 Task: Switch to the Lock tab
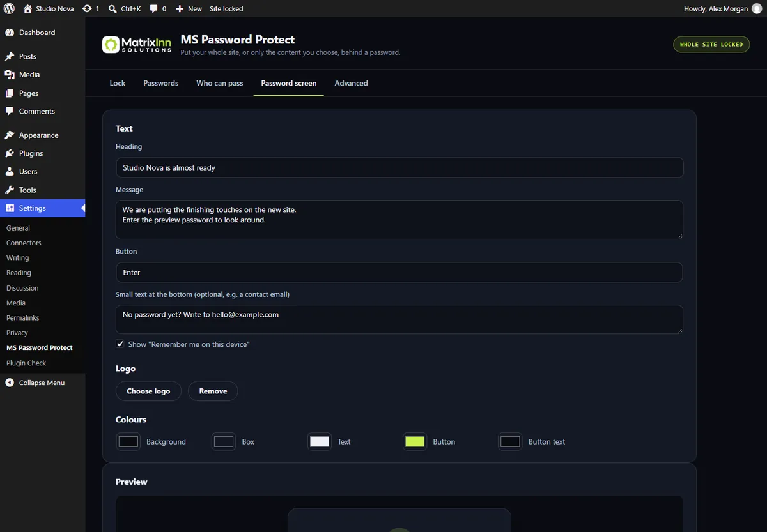click(118, 83)
